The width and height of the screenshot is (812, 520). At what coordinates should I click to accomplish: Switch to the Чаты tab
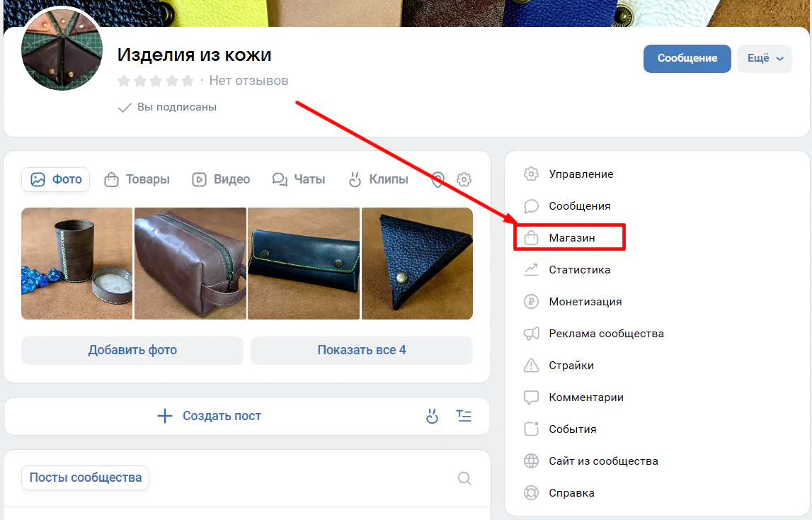(299, 179)
